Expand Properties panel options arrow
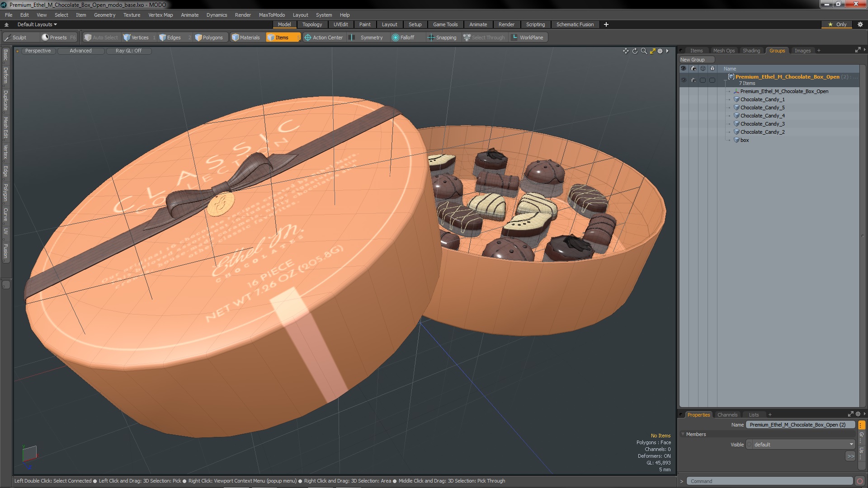Image resolution: width=868 pixels, height=488 pixels. (x=864, y=414)
